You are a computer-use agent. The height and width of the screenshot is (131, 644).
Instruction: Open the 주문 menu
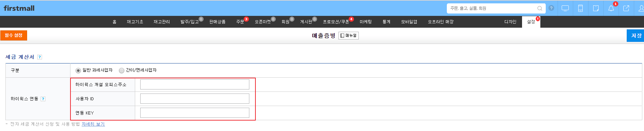(240, 22)
